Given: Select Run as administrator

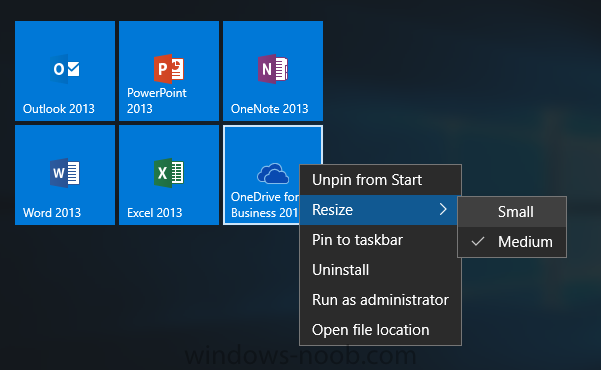Looking at the screenshot, I should (380, 299).
